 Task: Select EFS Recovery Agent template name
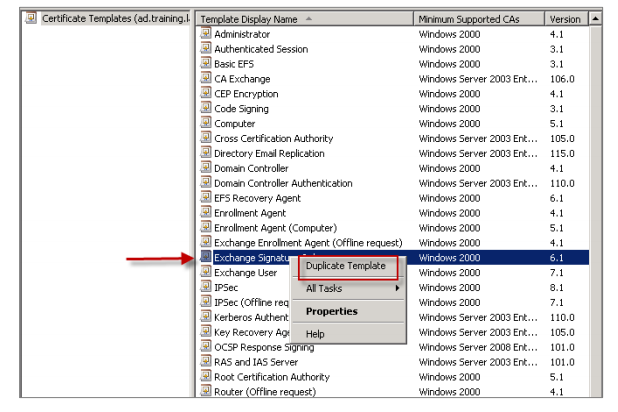point(257,198)
